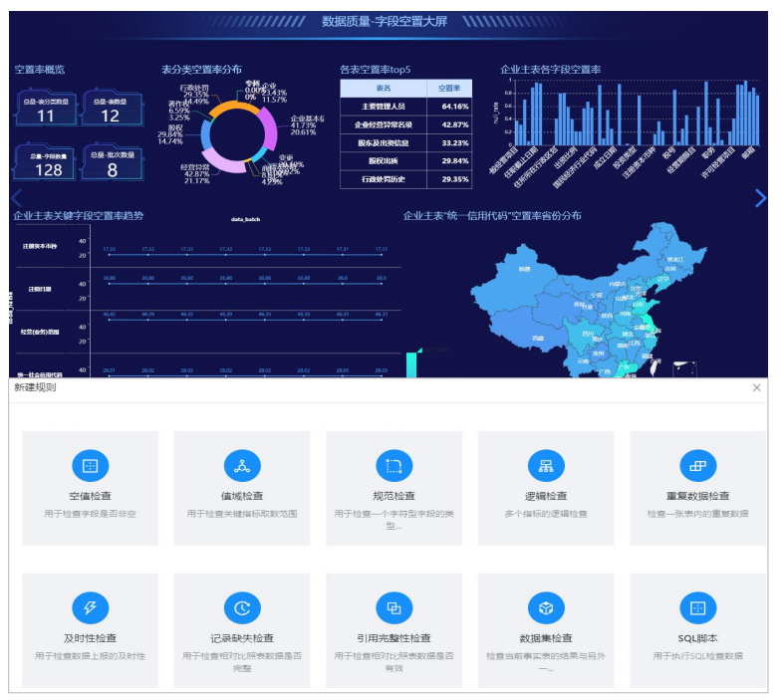Click the 表分类空置率分布 chart title
Viewport: 783px width, 700px height.
pyautogui.click(x=202, y=70)
